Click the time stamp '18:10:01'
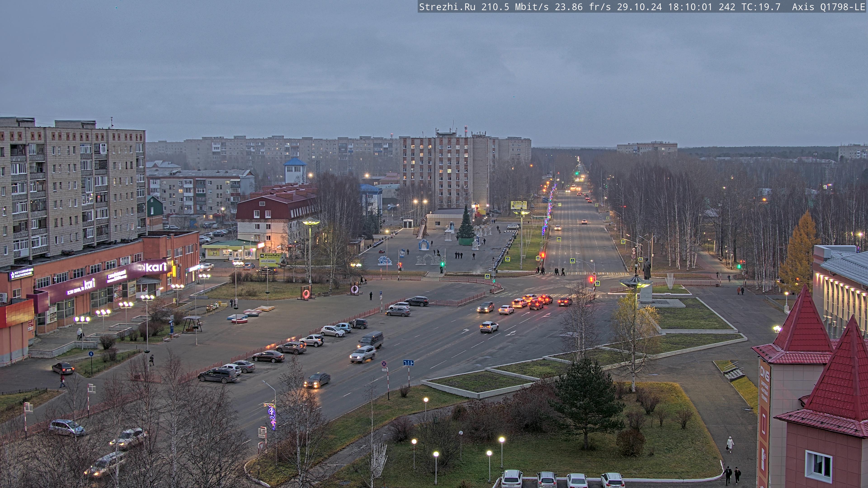 coord(690,7)
